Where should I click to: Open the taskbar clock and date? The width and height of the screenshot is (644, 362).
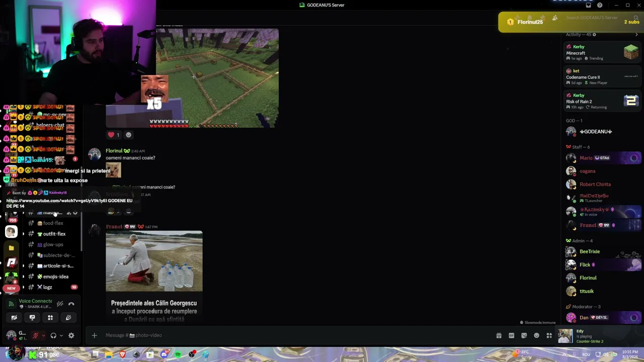630,354
